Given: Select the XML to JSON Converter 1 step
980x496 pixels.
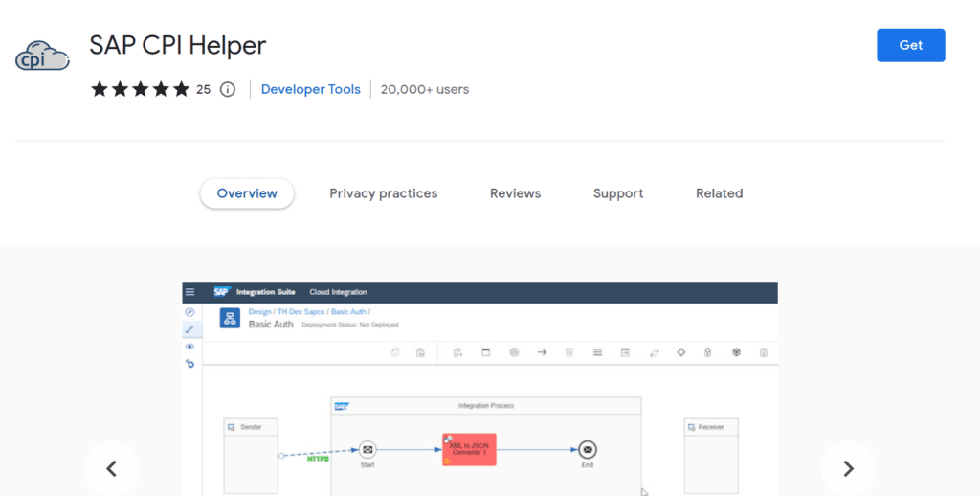Looking at the screenshot, I should click(x=469, y=450).
